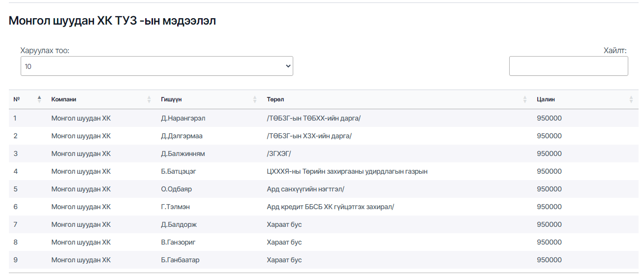This screenshot has height=279, width=644.
Task: Click member name Д.Балдорж
Action: pyautogui.click(x=179, y=224)
